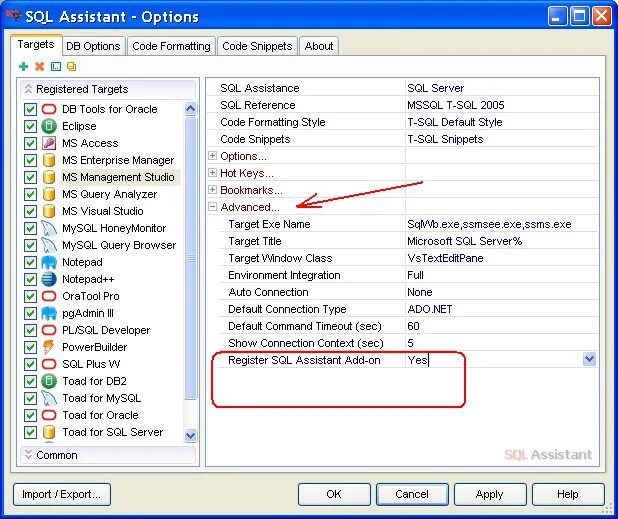The width and height of the screenshot is (618, 519).
Task: Click the Toad for SQL Server cylinder icon
Action: point(49,432)
